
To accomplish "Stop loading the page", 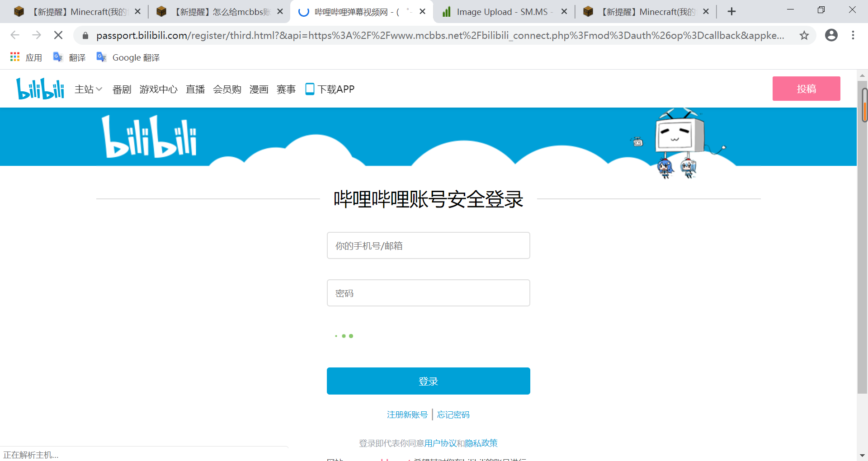I will tap(58, 35).
